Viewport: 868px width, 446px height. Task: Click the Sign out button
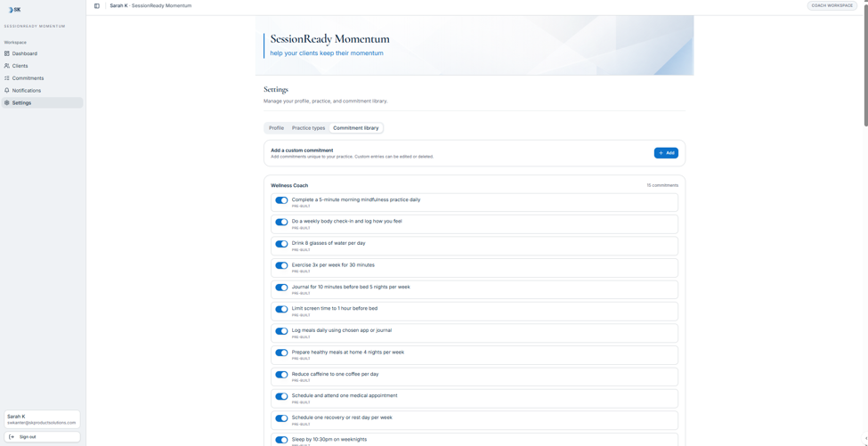42,436
